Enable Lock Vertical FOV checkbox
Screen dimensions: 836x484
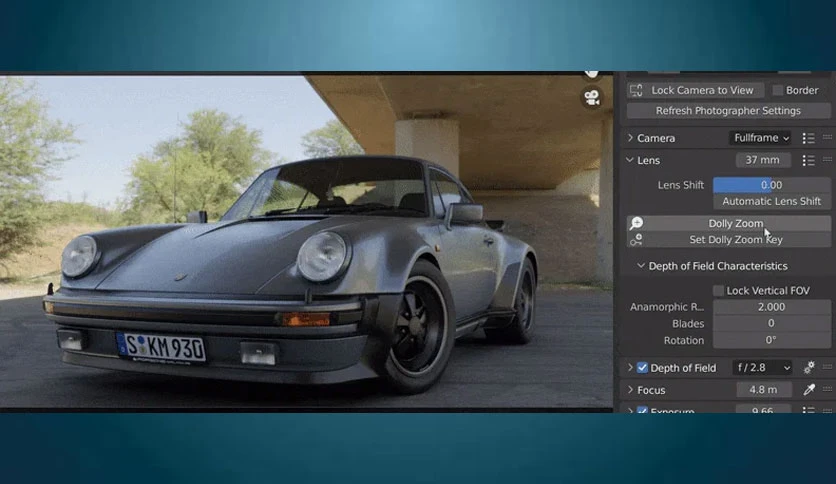coord(719,291)
